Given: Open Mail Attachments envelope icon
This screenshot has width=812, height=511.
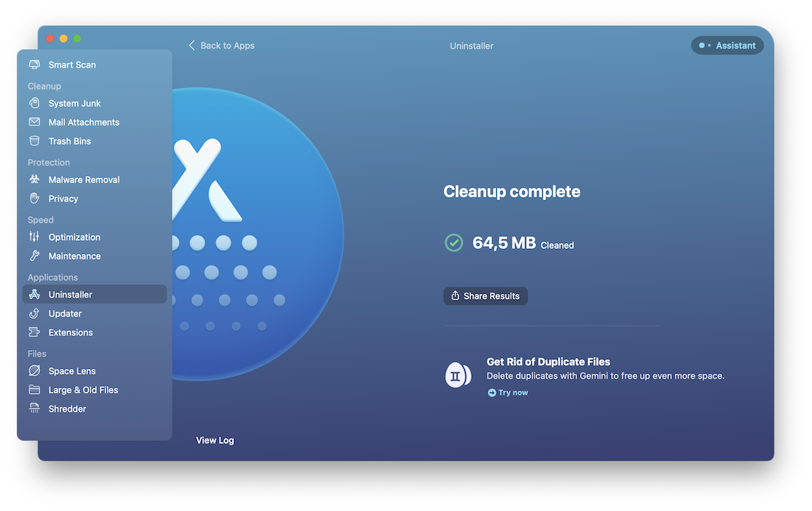Looking at the screenshot, I should pos(35,123).
